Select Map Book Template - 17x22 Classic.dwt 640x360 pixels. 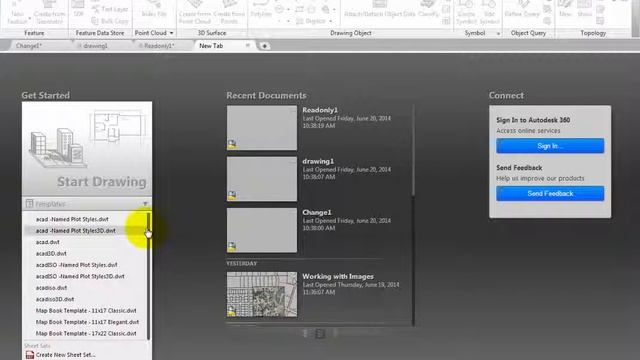85,333
